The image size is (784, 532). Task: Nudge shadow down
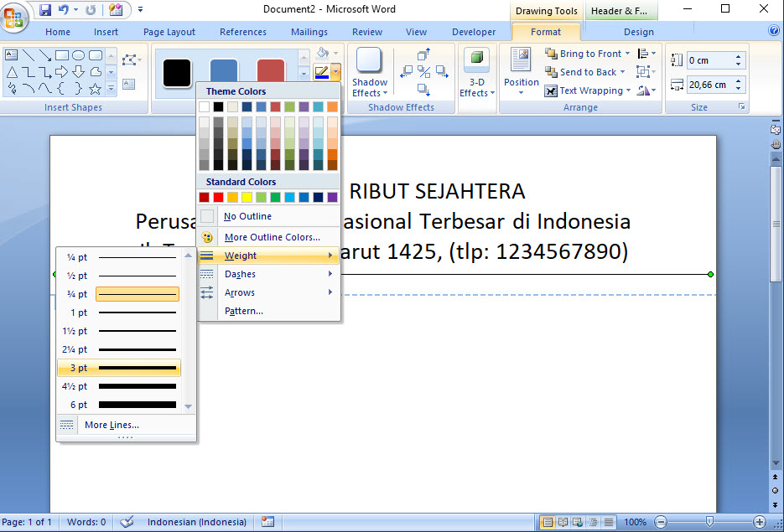[424, 90]
